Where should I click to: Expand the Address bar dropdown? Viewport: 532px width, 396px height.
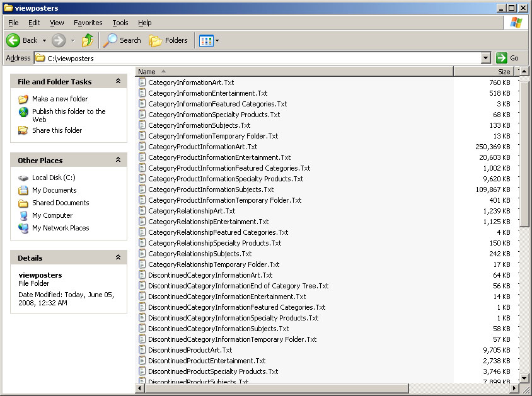[486, 59]
